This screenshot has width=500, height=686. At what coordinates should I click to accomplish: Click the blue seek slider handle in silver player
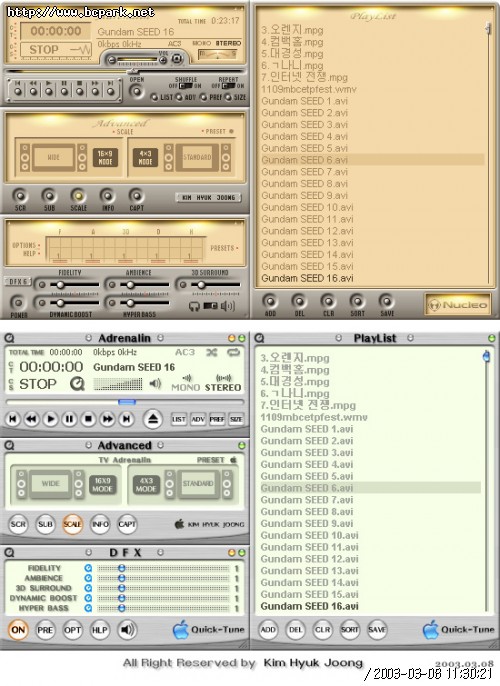[x=127, y=402]
